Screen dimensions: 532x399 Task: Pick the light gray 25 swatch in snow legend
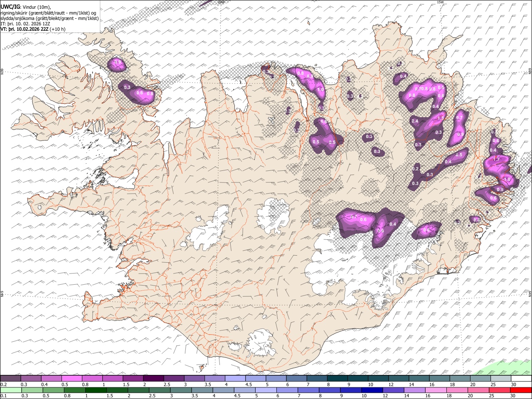[500, 379]
